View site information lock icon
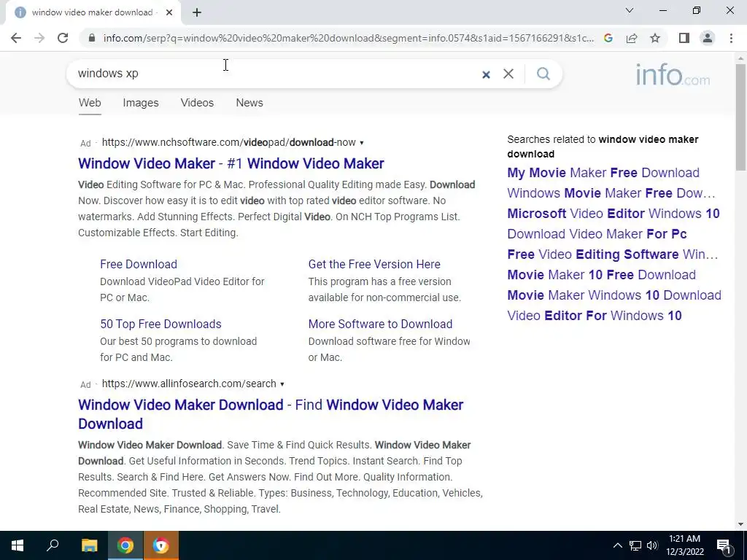Viewport: 747px width, 560px height. click(x=92, y=38)
